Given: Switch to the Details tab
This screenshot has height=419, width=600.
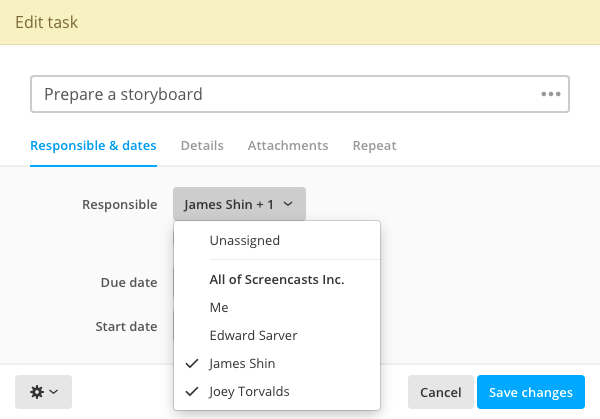Looking at the screenshot, I should pos(202,145).
